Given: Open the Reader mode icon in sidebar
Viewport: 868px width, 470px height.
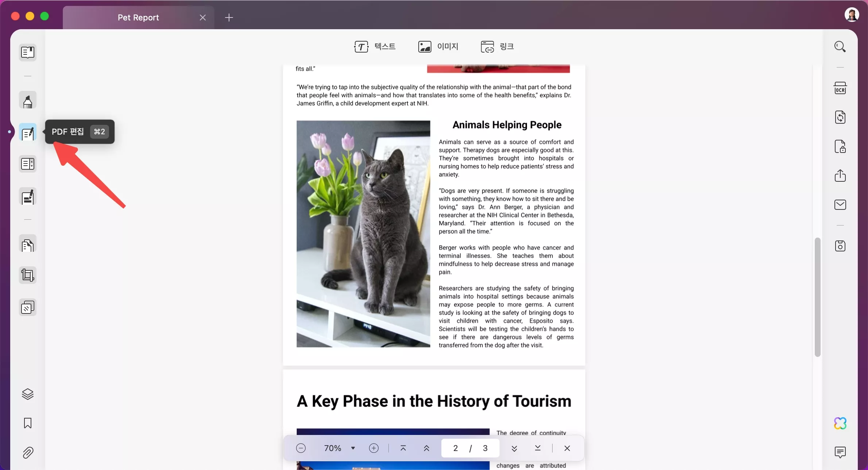Looking at the screenshot, I should pos(28,53).
